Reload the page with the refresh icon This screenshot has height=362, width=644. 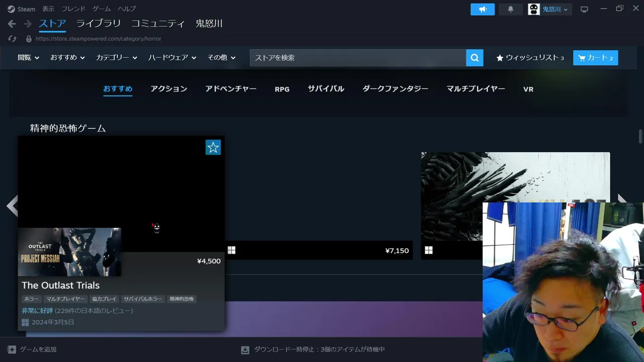tap(13, 39)
